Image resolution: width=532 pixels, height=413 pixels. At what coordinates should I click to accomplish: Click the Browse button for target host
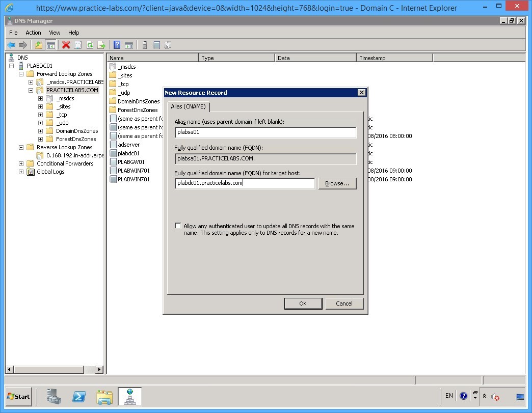pyautogui.click(x=337, y=183)
